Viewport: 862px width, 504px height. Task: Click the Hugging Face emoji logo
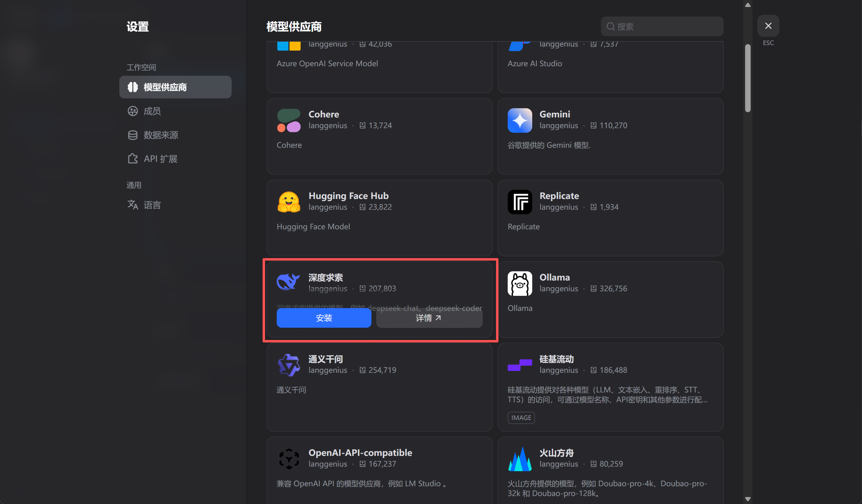pos(289,202)
